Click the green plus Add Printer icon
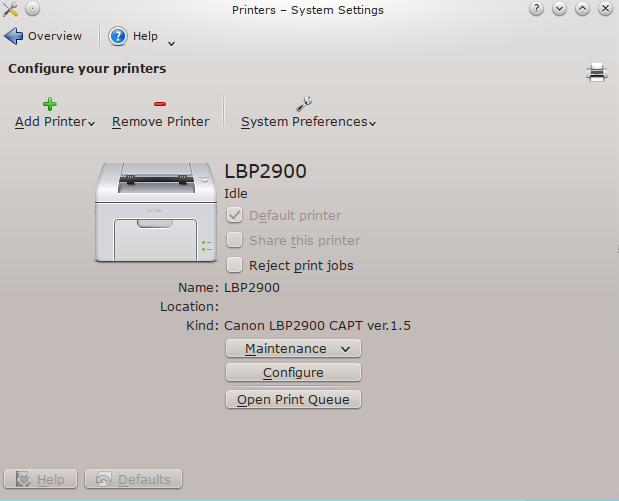619x501 pixels. pos(50,103)
